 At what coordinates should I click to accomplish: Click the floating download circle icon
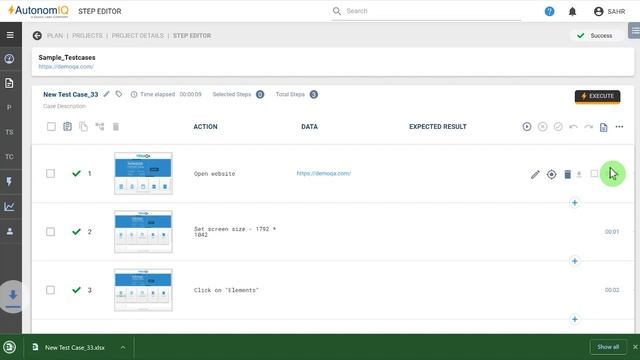point(12,297)
